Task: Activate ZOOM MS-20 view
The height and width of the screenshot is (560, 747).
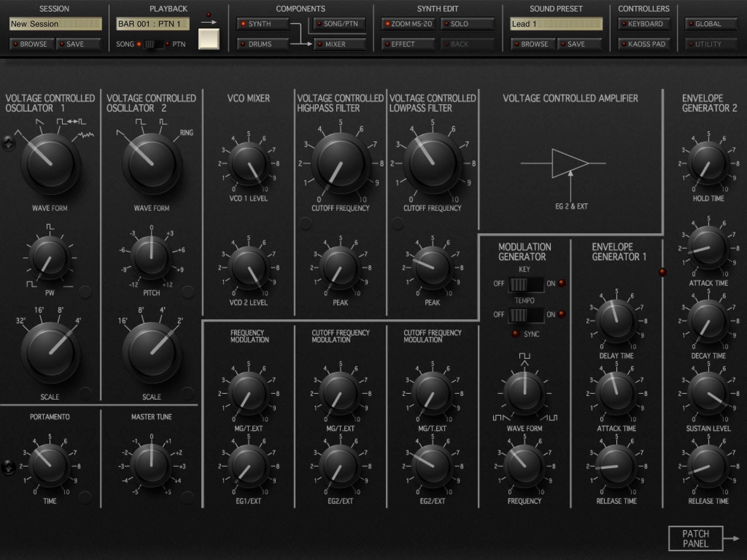Action: (407, 24)
